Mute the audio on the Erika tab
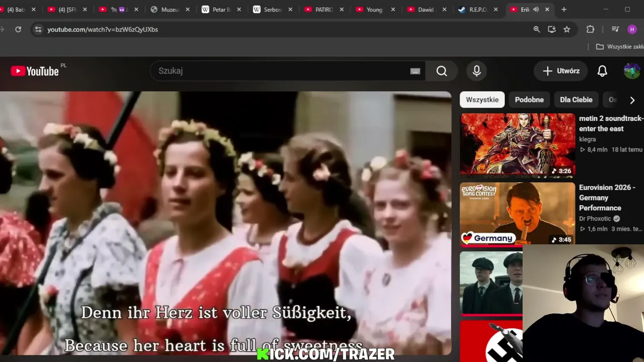 point(536,10)
